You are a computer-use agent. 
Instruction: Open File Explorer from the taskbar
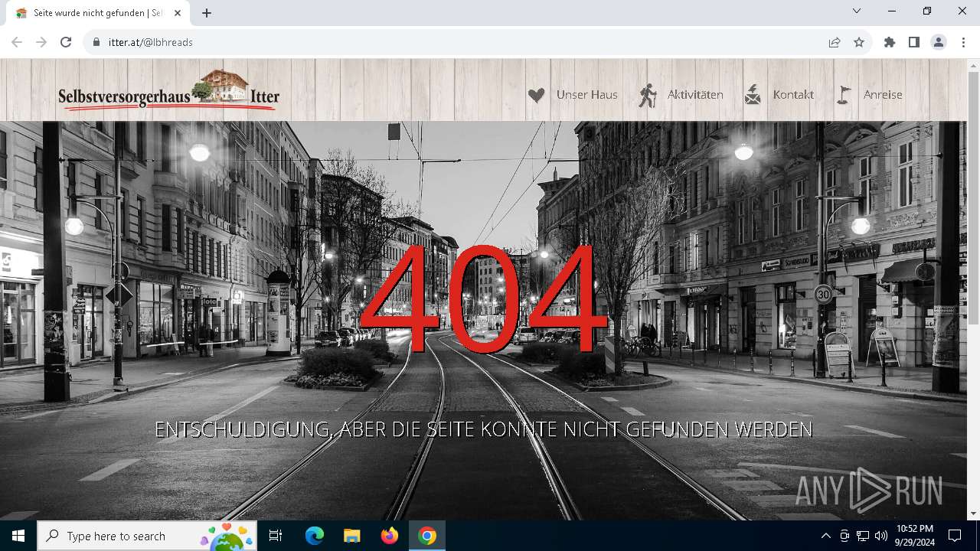click(351, 536)
